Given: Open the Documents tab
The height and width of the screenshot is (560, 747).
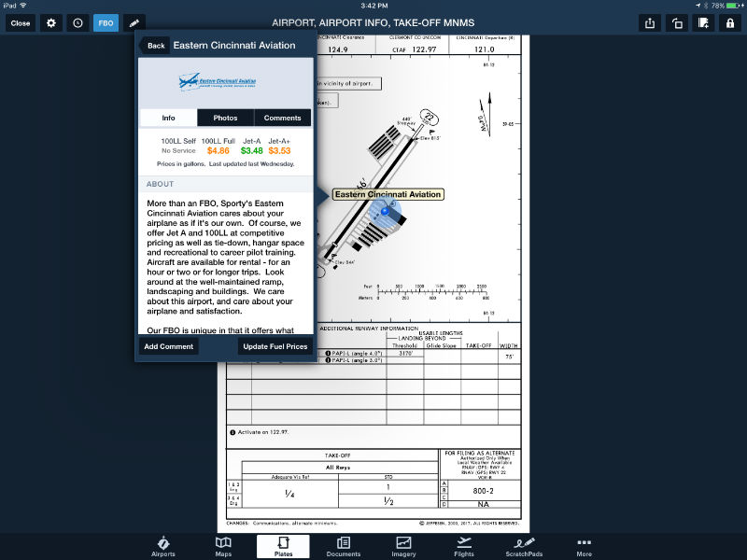Looking at the screenshot, I should point(344,547).
